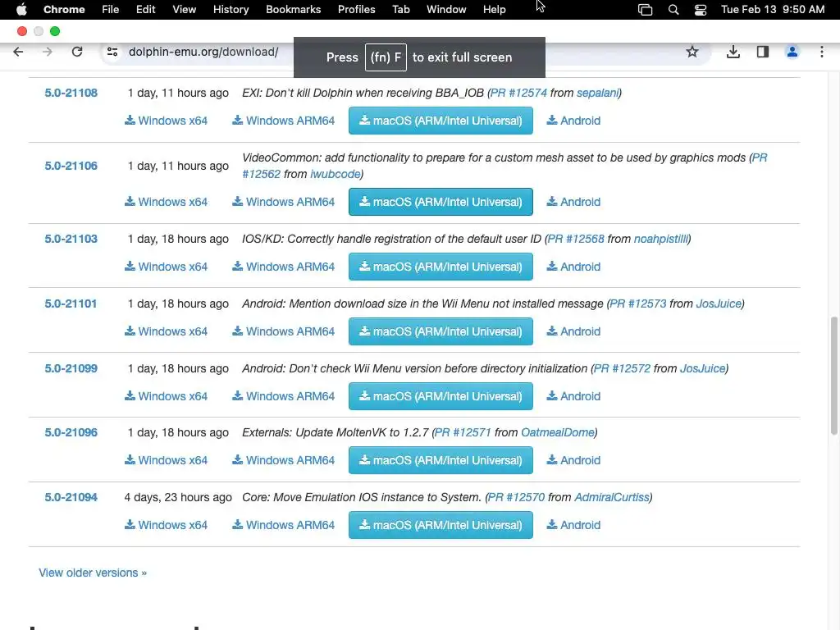Open the Help menu
Image resolution: width=840 pixels, height=630 pixels.
(x=494, y=10)
